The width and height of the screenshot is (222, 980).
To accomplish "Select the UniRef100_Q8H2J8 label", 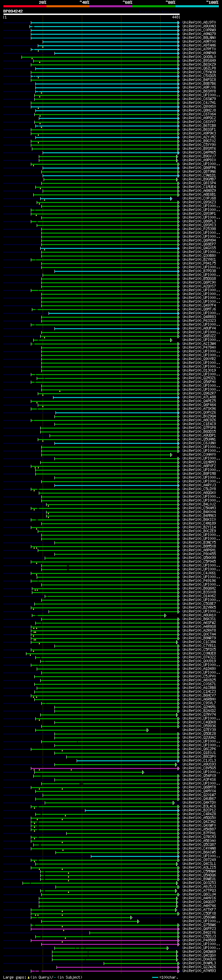I will coord(199,110).
